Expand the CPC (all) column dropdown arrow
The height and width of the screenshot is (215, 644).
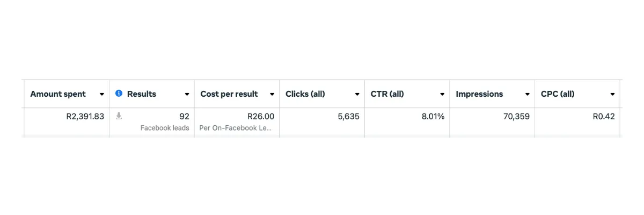click(612, 94)
